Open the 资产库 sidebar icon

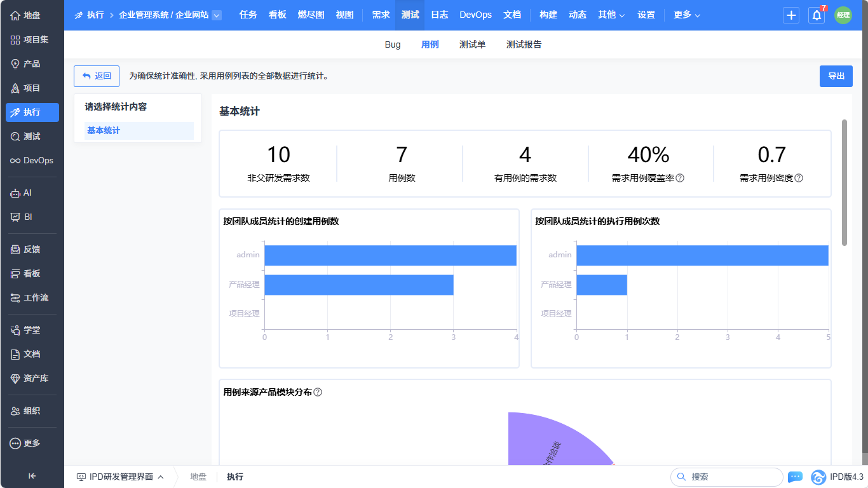click(x=16, y=378)
